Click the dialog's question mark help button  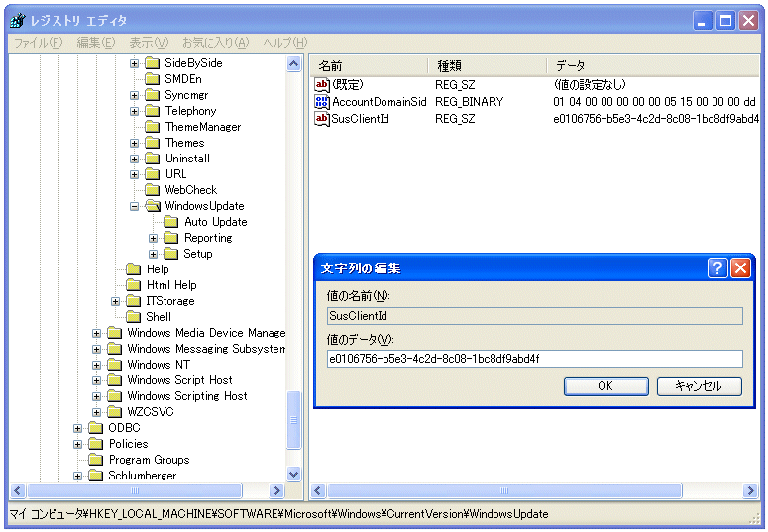pos(717,267)
